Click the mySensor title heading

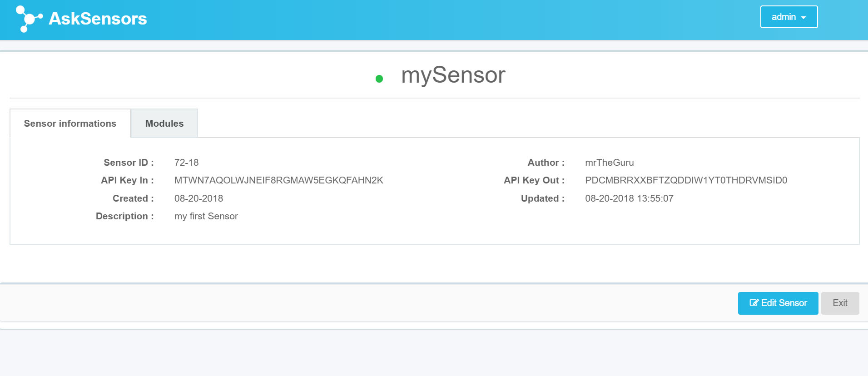click(x=453, y=75)
